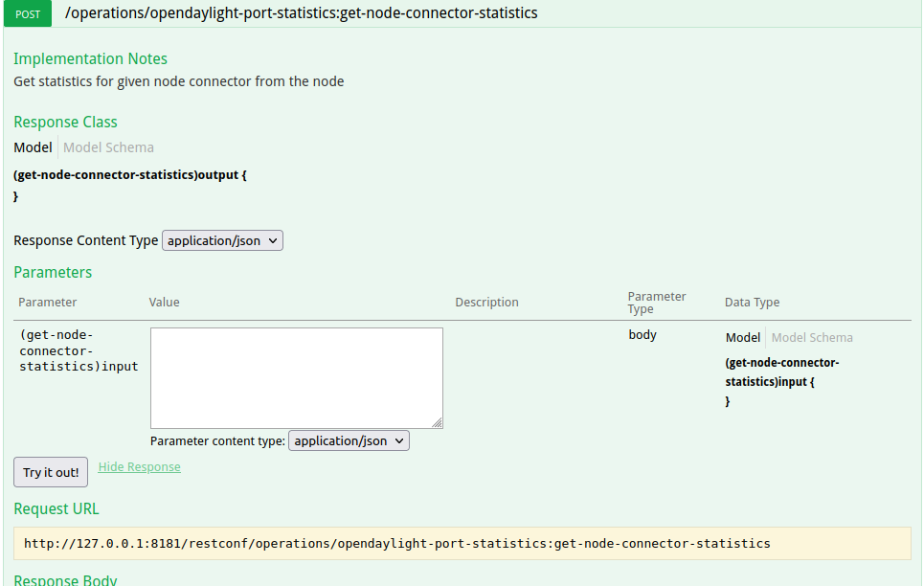
Task: Click the green POST method badge
Action: tap(28, 14)
